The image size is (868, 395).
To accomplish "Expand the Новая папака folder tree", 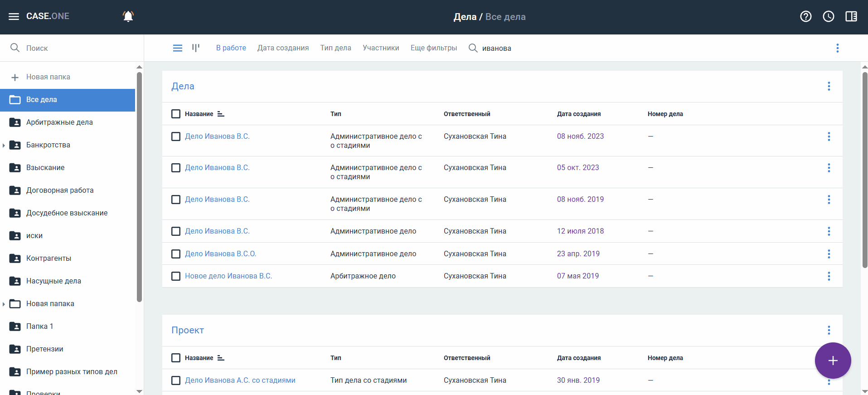I will [4, 304].
